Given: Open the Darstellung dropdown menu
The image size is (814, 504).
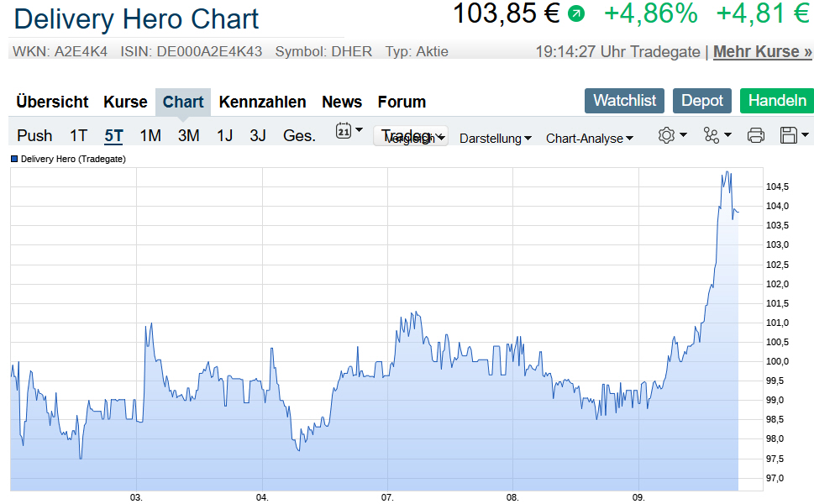Looking at the screenshot, I should point(496,139).
